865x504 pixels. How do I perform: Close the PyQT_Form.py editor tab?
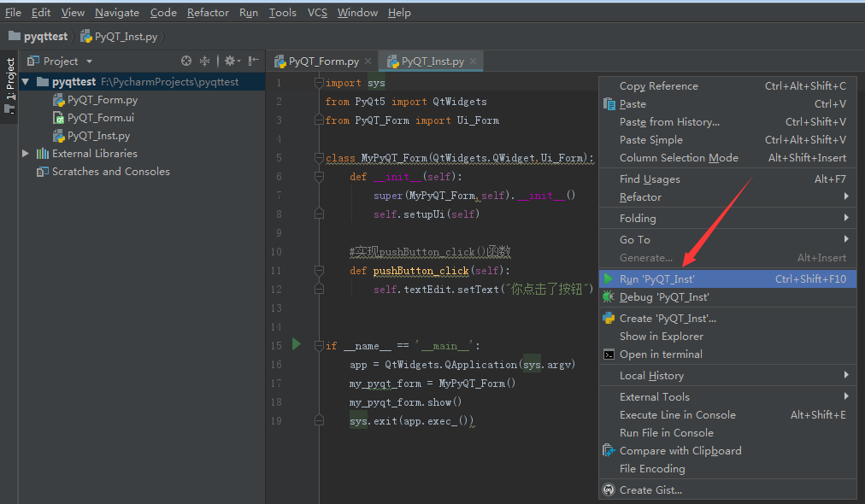(x=368, y=62)
